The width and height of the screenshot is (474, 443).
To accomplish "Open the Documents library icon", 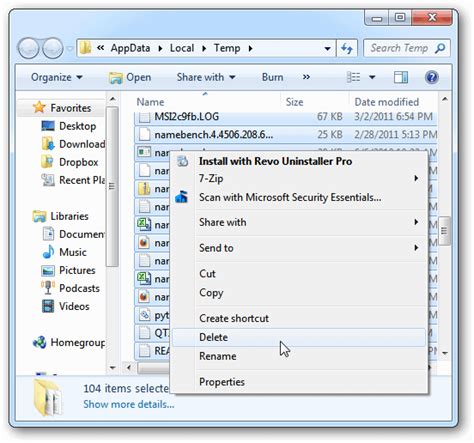I will tap(48, 234).
